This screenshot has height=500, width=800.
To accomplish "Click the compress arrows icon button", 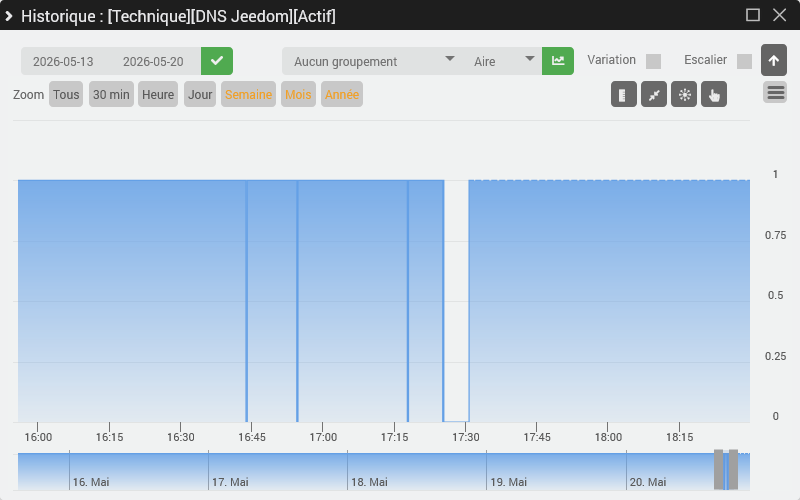I will point(654,94).
